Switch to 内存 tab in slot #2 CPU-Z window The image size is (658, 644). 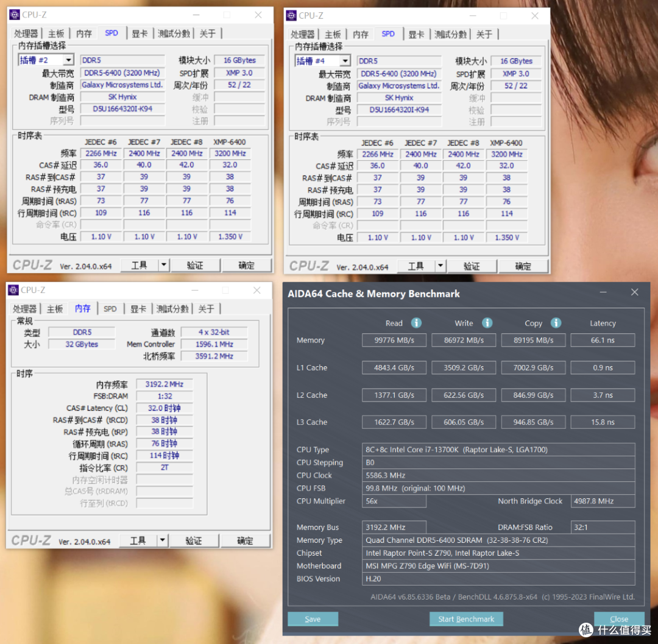coord(84,34)
